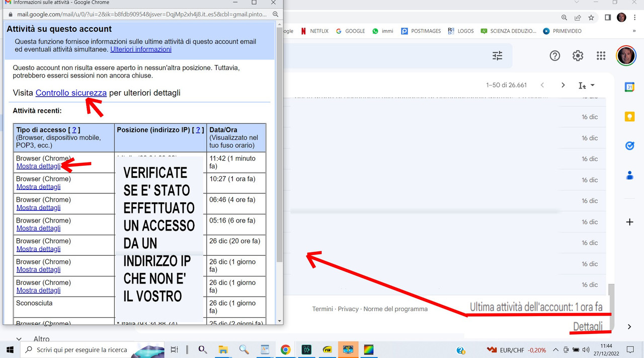Open File Explorer from taskbar

click(x=222, y=349)
